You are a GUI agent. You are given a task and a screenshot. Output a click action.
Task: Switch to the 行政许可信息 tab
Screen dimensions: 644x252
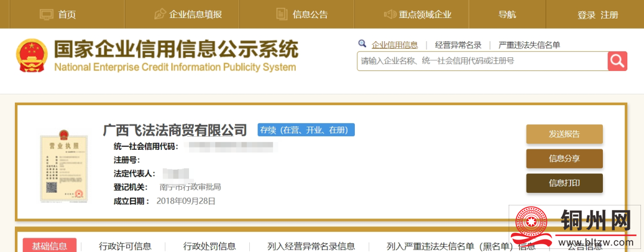(125, 246)
